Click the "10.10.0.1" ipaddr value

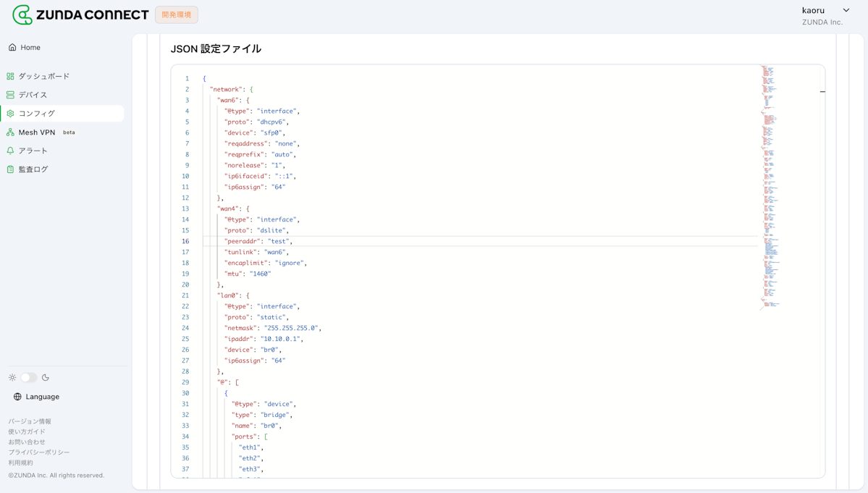pyautogui.click(x=282, y=339)
